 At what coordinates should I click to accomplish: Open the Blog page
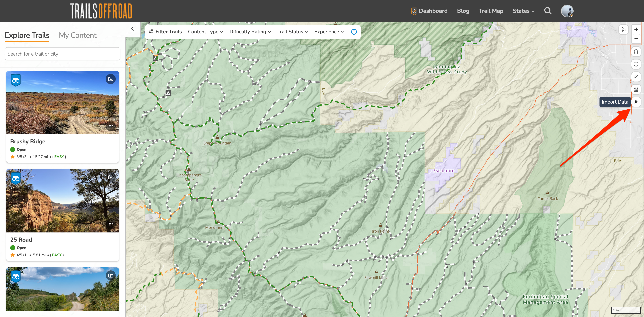463,11
